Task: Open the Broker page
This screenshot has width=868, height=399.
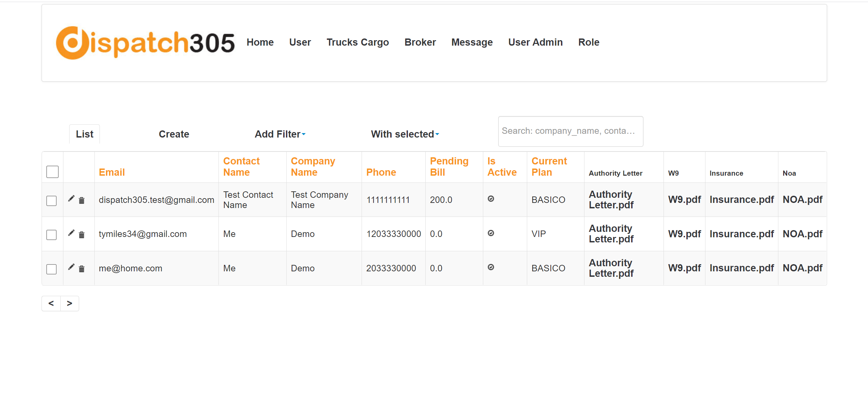Action: point(420,42)
